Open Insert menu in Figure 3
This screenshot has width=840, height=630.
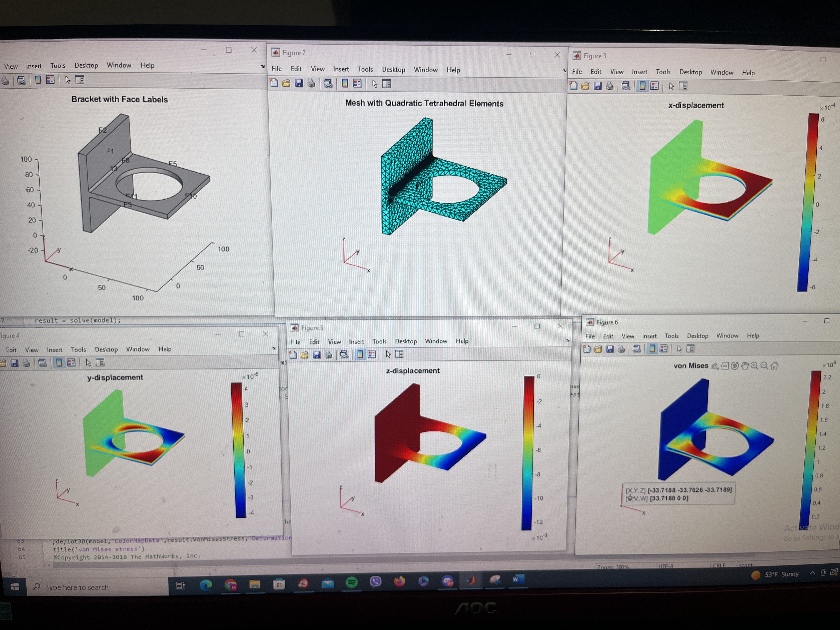(639, 72)
